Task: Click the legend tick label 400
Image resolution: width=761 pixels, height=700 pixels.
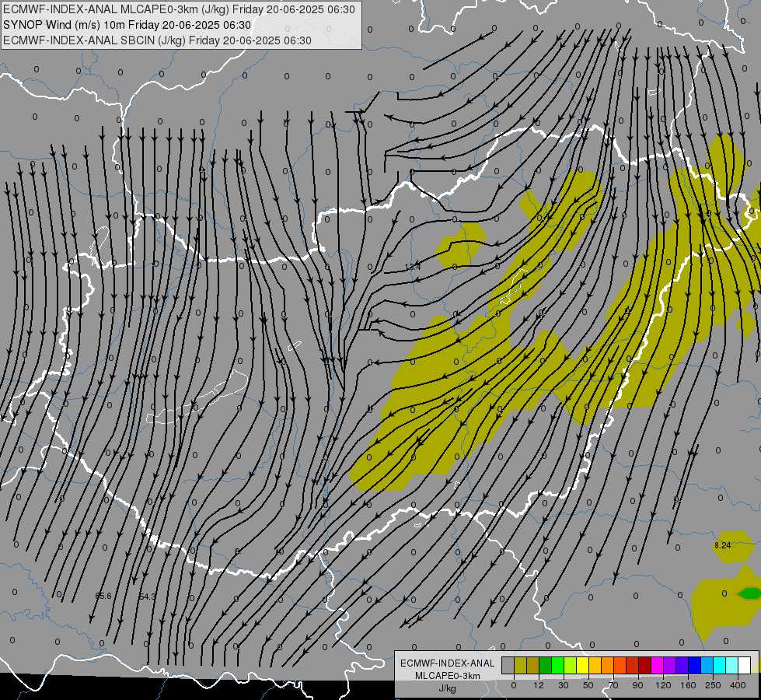Action: point(738,685)
